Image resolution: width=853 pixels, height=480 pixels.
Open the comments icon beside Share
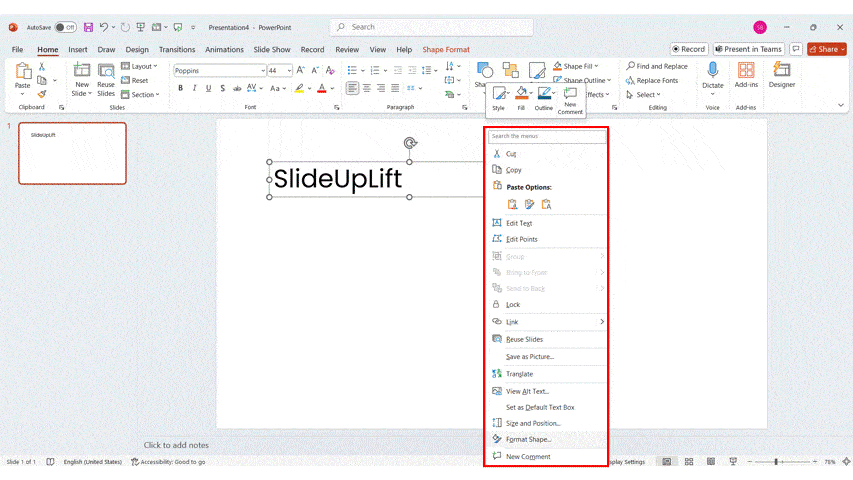pyautogui.click(x=796, y=49)
